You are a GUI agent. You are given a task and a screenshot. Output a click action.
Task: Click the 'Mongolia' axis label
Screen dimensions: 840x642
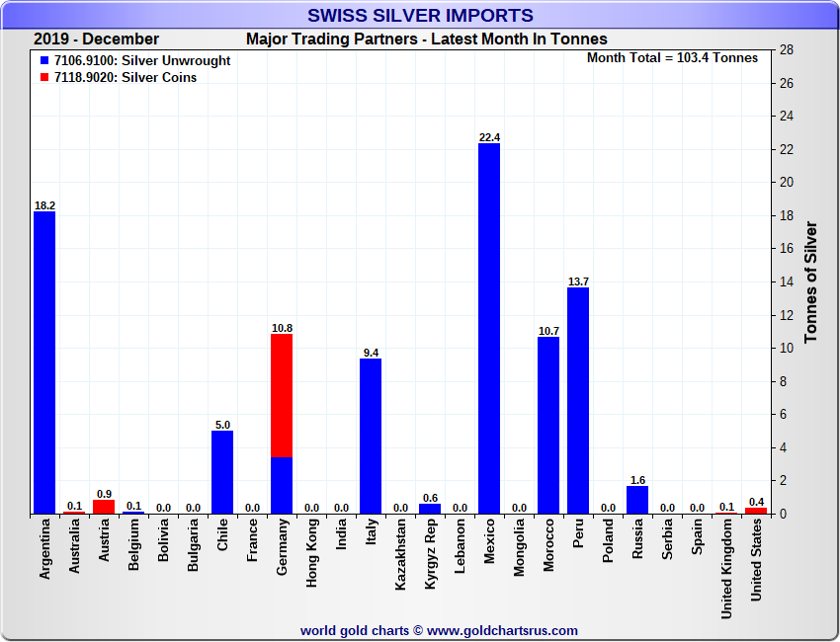(519, 548)
